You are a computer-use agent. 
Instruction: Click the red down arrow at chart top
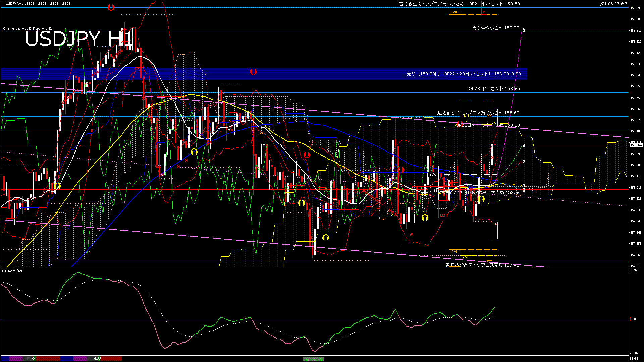pyautogui.click(x=111, y=7)
